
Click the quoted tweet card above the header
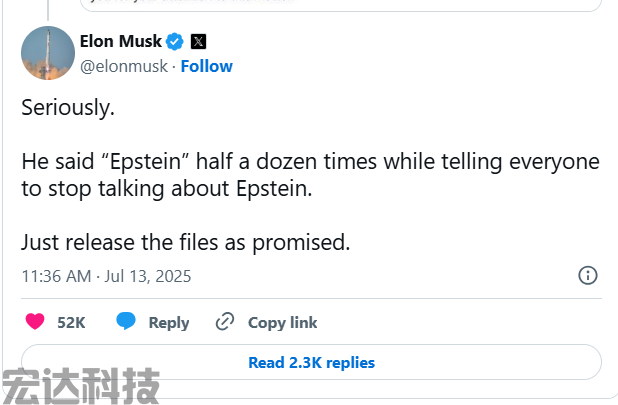tap(341, 5)
